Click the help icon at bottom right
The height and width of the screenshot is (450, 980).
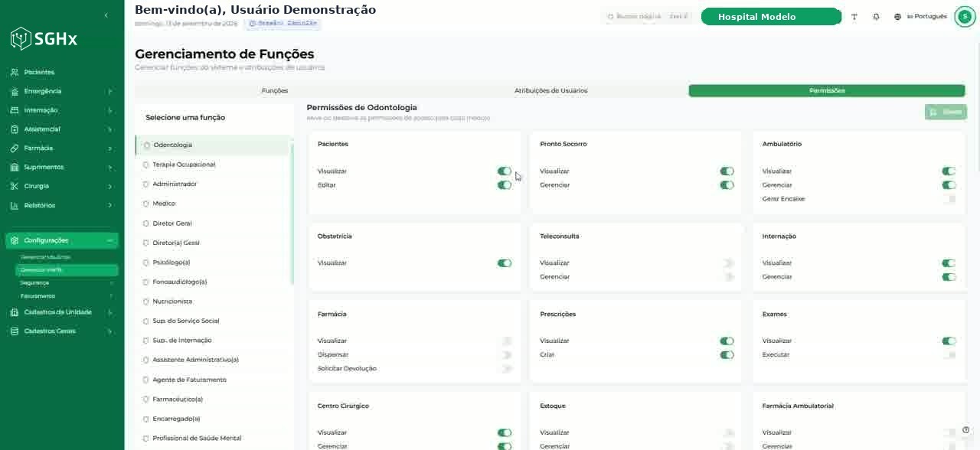coord(966,430)
